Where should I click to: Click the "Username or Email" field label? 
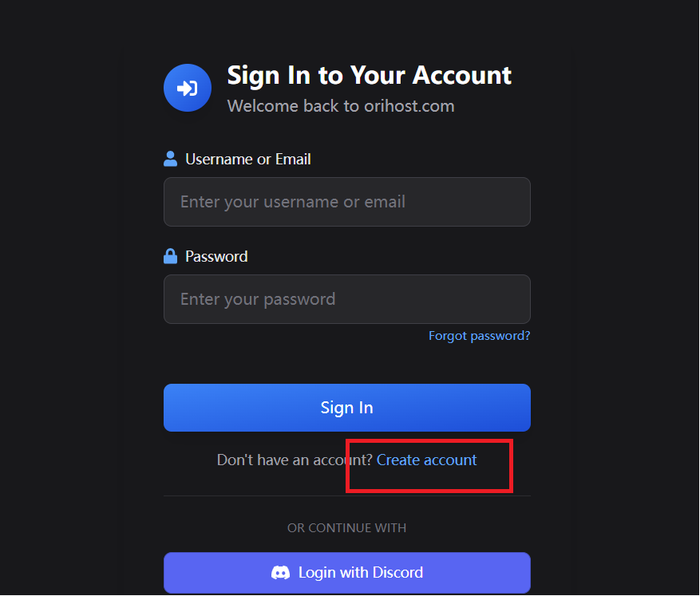tap(248, 159)
